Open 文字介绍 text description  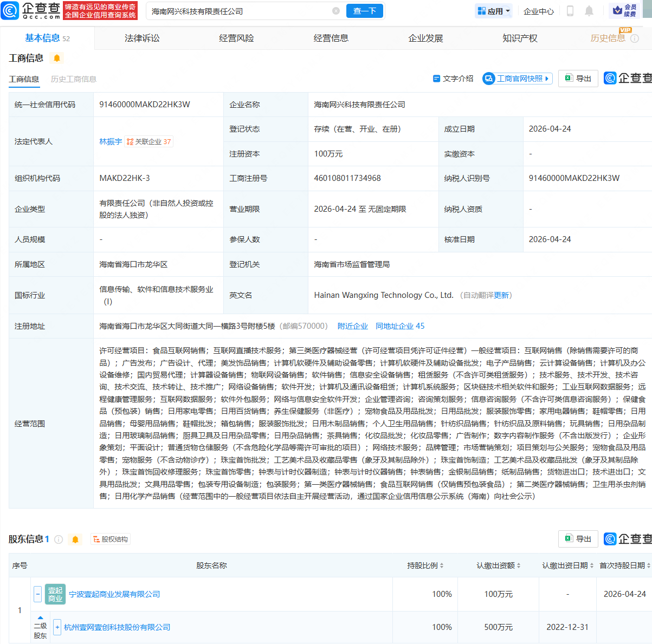pos(453,79)
